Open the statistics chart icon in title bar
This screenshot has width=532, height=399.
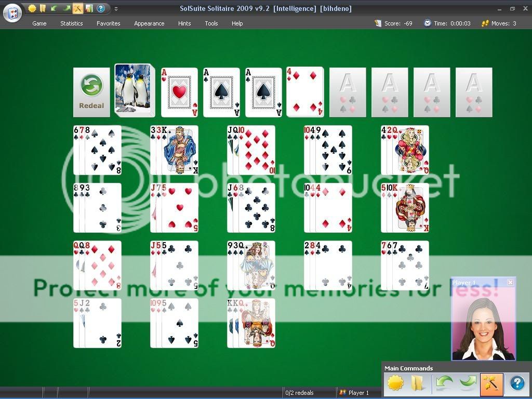(89, 8)
